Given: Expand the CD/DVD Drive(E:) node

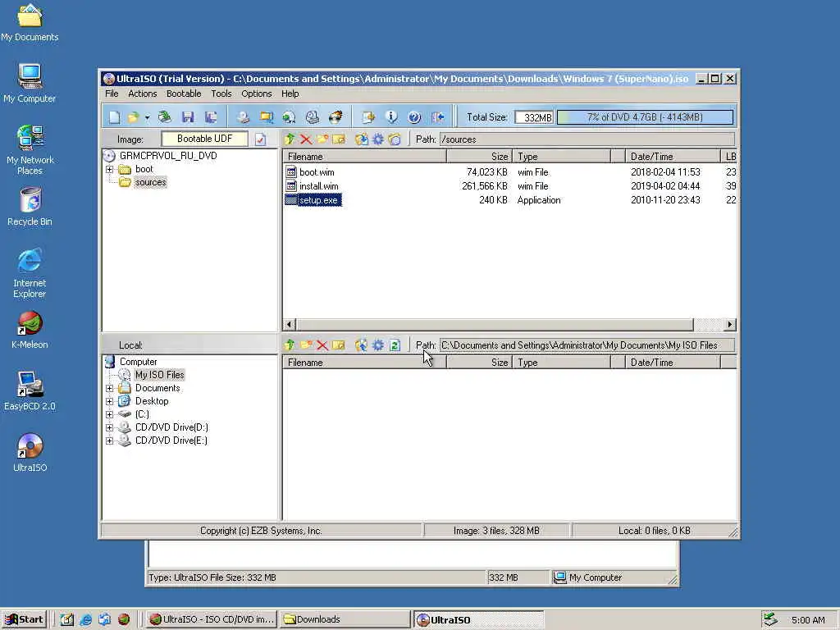Looking at the screenshot, I should 109,441.
